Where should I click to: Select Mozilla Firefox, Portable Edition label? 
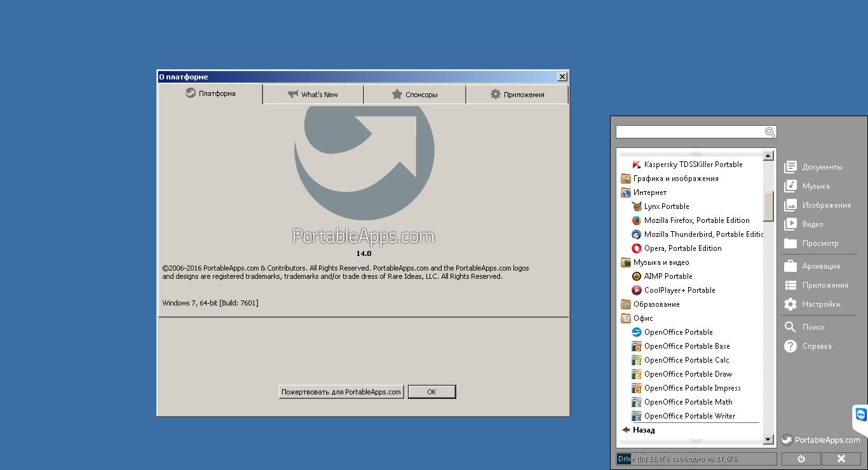point(697,220)
